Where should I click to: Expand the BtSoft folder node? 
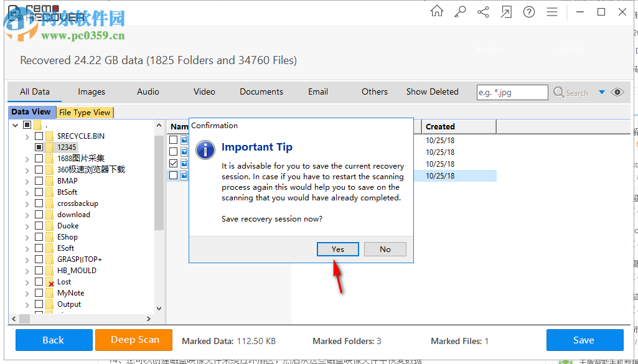pyautogui.click(x=27, y=192)
